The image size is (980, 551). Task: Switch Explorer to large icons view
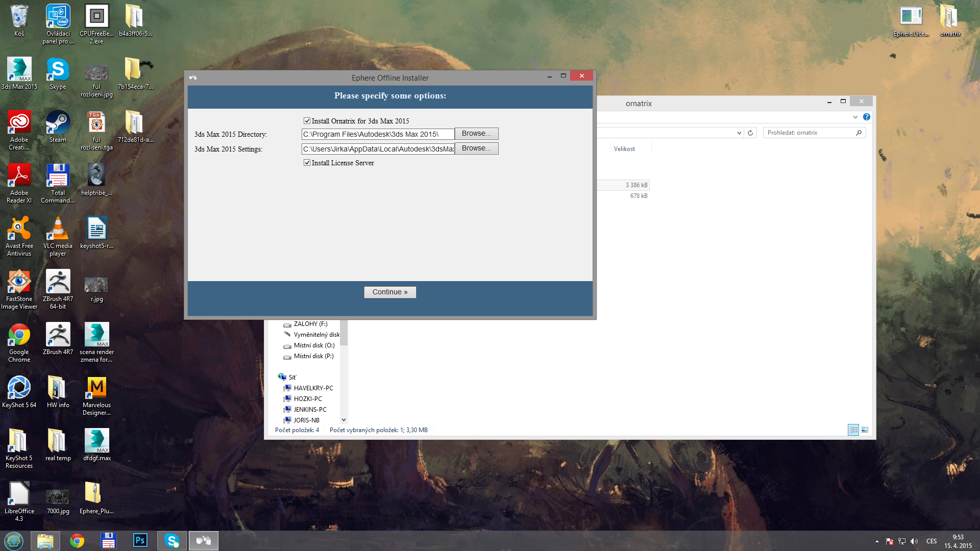point(865,430)
